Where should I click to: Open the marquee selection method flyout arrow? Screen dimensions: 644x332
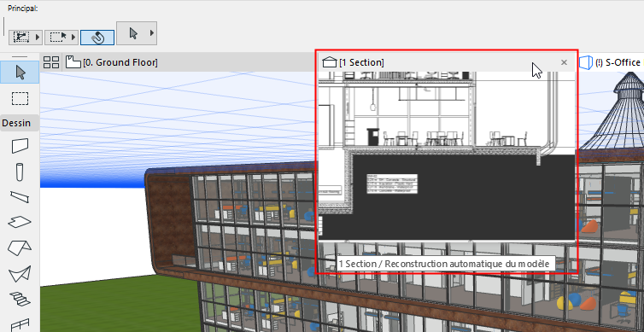(74, 38)
